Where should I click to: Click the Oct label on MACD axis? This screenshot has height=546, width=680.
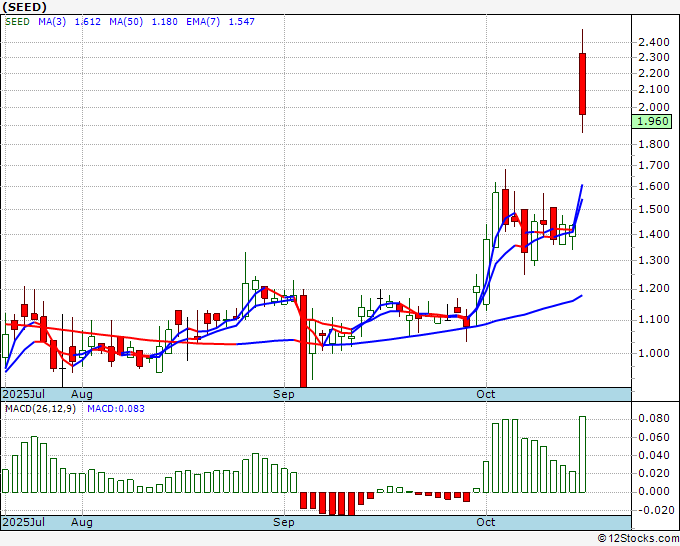click(x=486, y=522)
